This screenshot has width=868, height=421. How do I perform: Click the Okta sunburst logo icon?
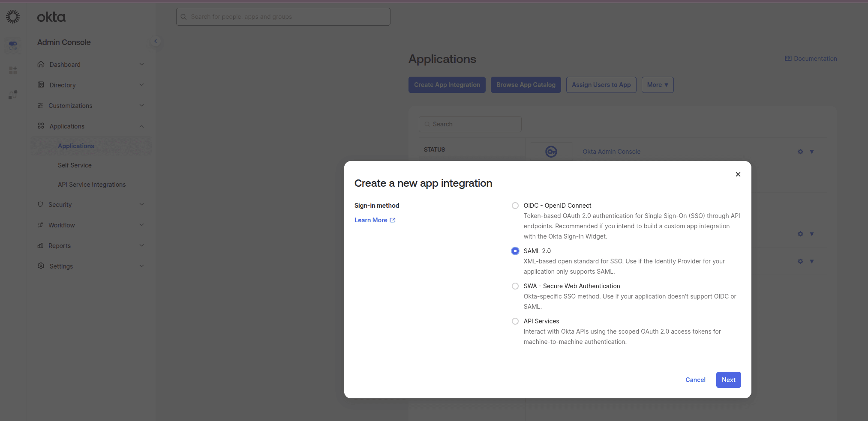tap(13, 17)
